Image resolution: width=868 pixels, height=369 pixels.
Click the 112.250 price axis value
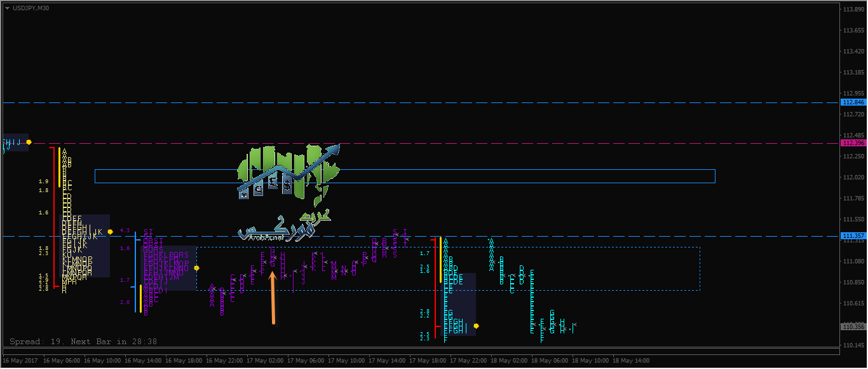[x=854, y=157]
